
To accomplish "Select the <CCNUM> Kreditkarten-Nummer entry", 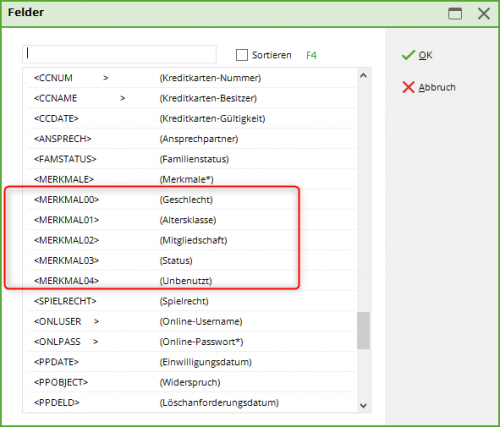I will point(192,78).
